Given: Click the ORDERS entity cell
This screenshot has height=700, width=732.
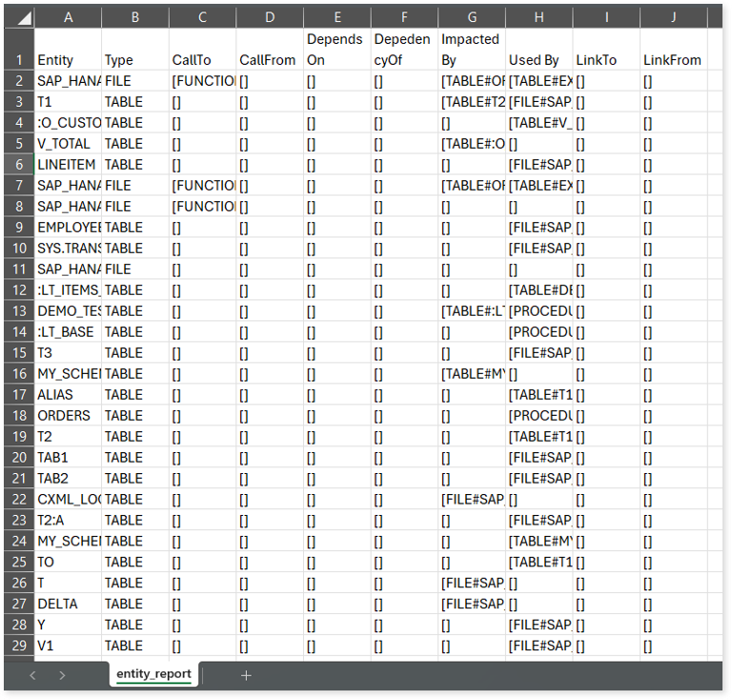Looking at the screenshot, I should (x=67, y=415).
